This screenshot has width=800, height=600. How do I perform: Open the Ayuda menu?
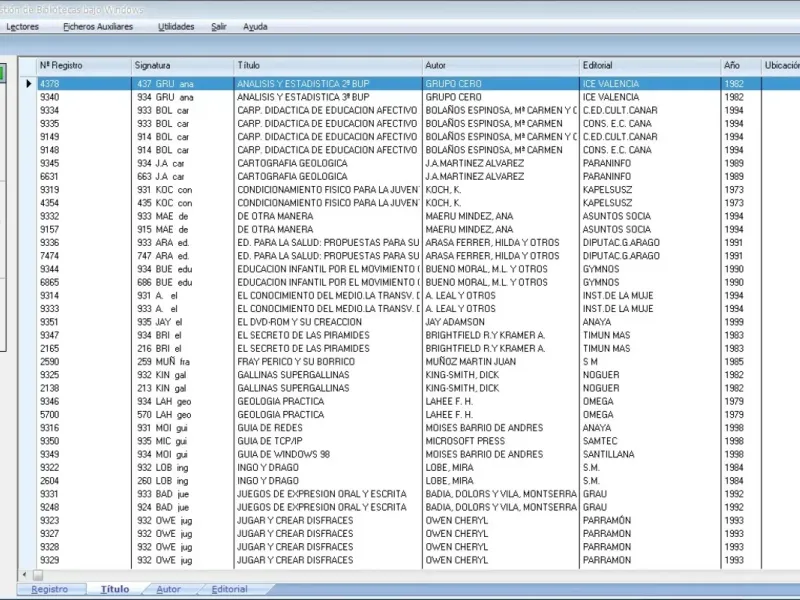(255, 27)
